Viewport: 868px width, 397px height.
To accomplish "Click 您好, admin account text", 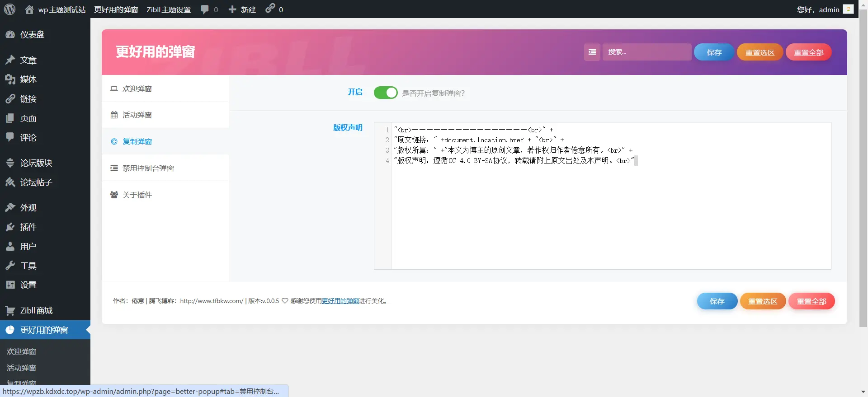I will (x=818, y=9).
